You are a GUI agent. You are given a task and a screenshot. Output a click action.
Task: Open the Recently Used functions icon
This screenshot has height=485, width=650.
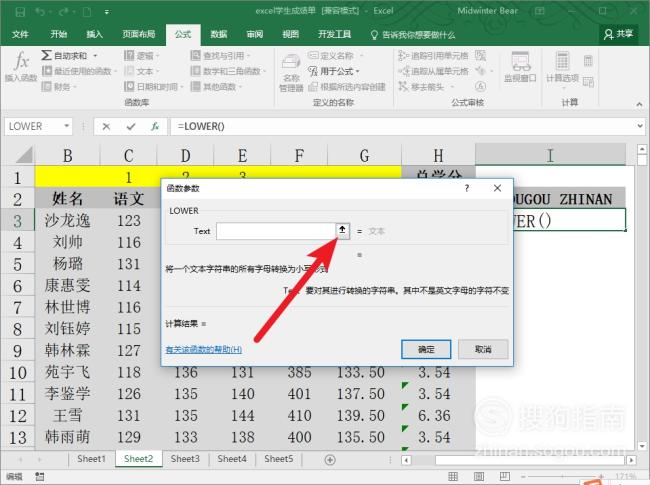coord(47,71)
